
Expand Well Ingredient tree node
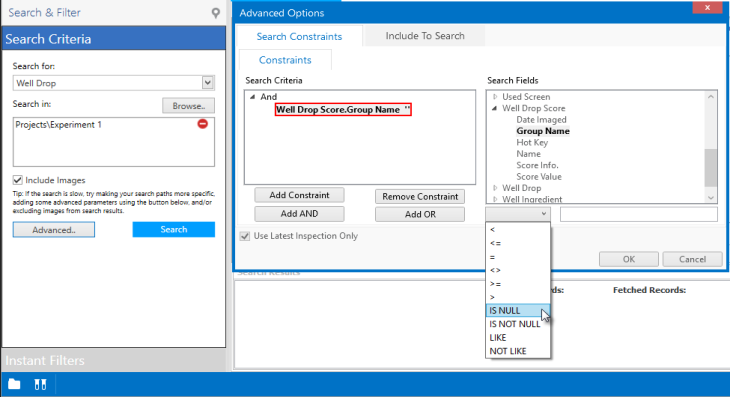pos(495,199)
